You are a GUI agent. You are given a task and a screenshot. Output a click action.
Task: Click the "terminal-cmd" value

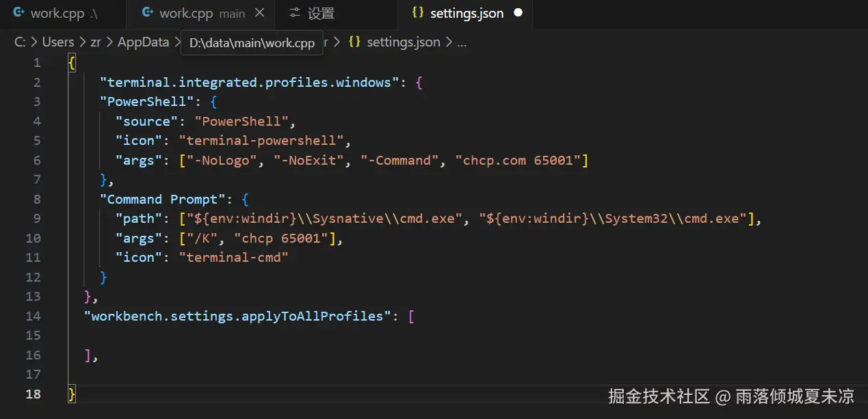pyautogui.click(x=234, y=257)
